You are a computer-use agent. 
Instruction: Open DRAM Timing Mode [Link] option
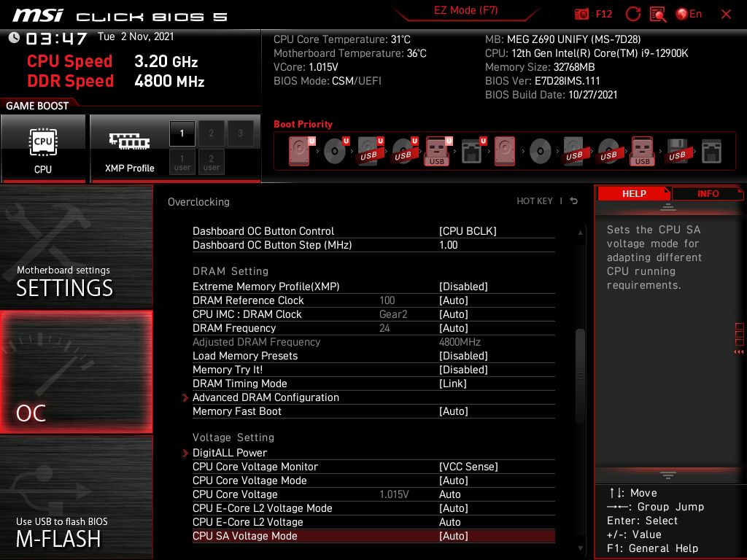[453, 384]
